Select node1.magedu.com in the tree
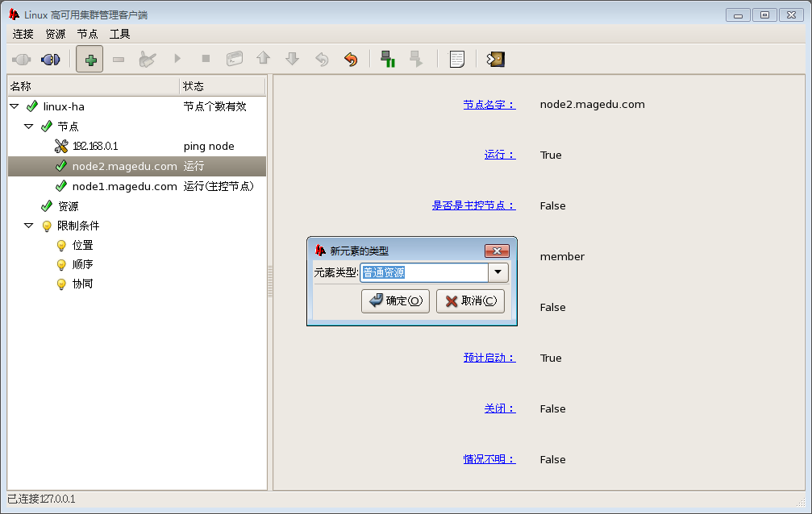 pyautogui.click(x=124, y=186)
